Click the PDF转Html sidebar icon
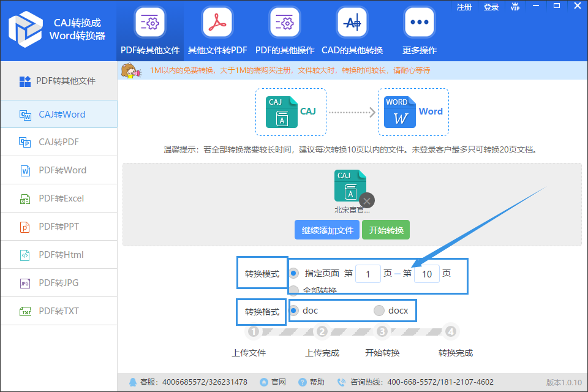 pyautogui.click(x=24, y=255)
